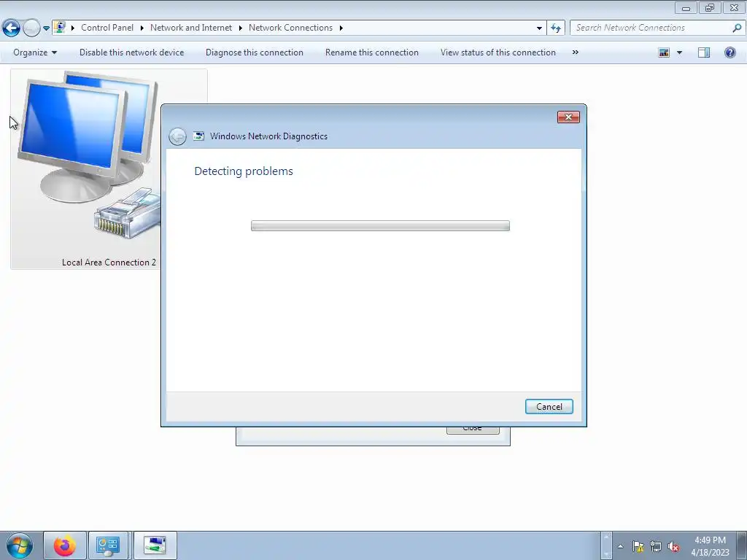Viewport: 747px width, 560px height.
Task: Open the recent pages dropdown arrow
Action: point(46,28)
